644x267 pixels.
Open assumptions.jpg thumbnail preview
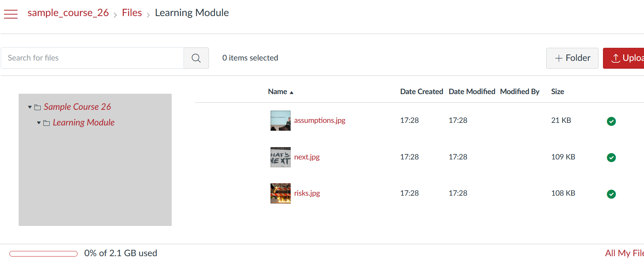tap(281, 121)
